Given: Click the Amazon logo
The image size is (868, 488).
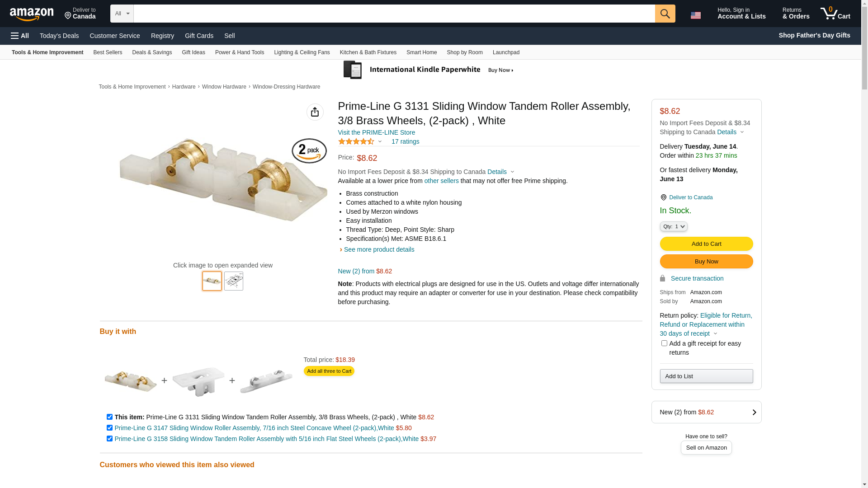Looking at the screenshot, I should click(x=32, y=14).
